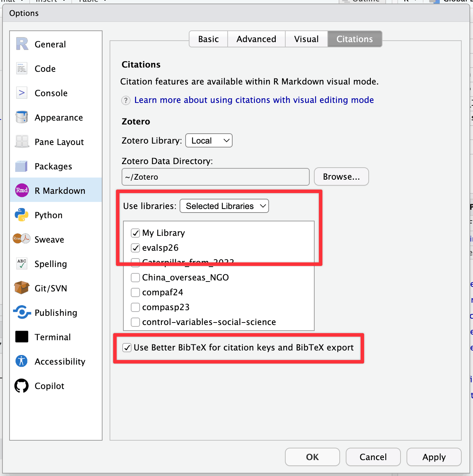Viewport: 473px width, 476px height.
Task: Select the Console pane icon
Action: coord(22,93)
